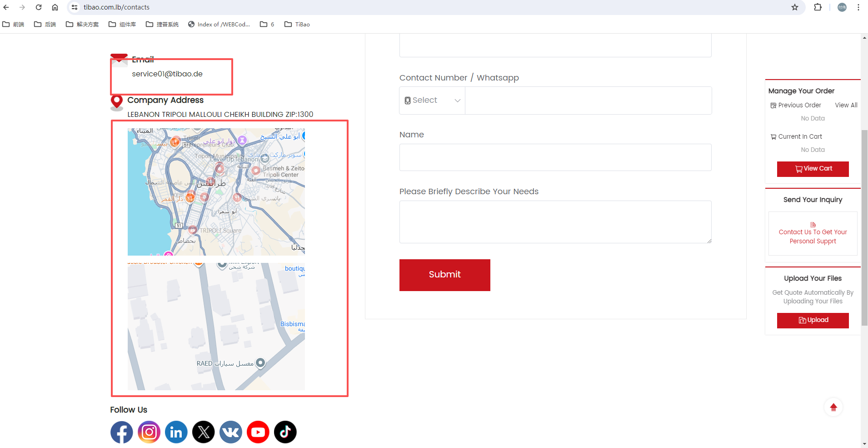
Task: Click the View Cart button
Action: click(x=813, y=169)
